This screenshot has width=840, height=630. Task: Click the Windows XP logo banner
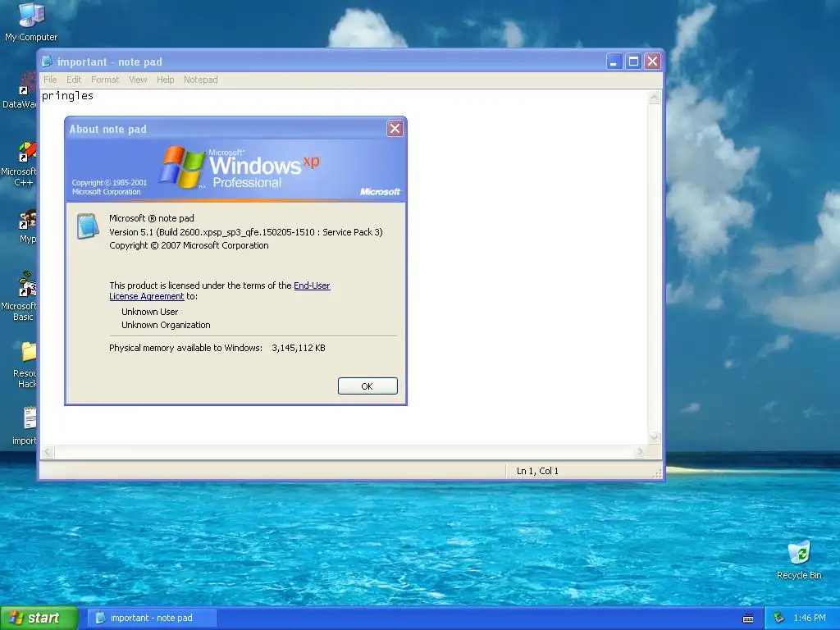(x=235, y=171)
